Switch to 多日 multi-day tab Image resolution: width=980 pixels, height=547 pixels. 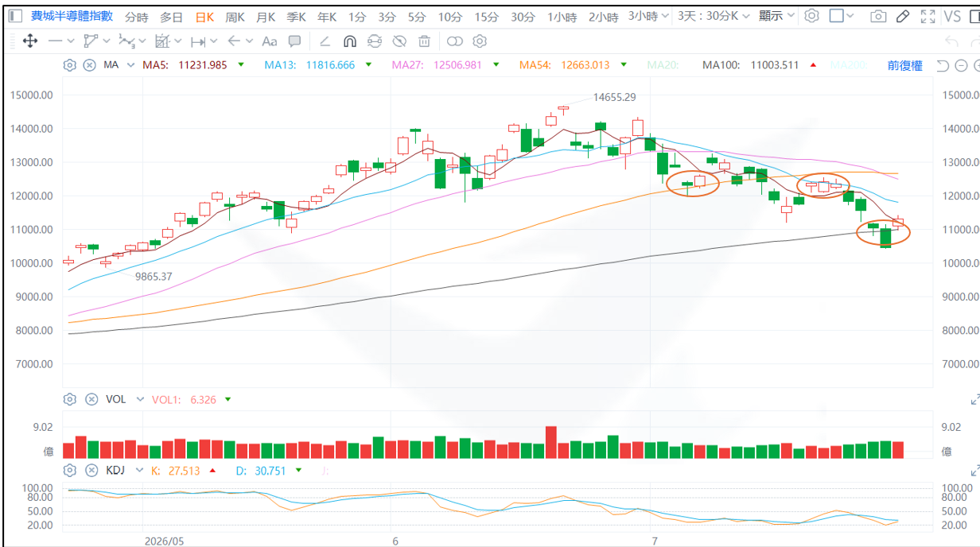pyautogui.click(x=171, y=17)
